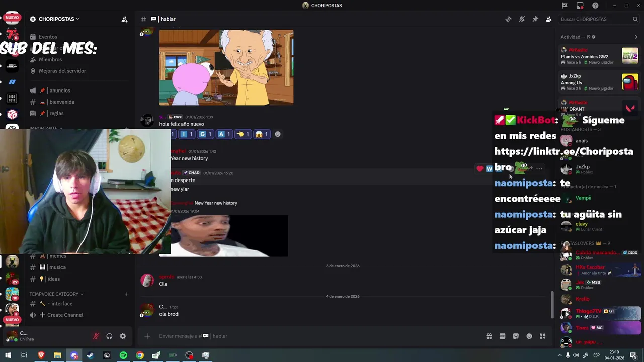
Task: Click Actividad settings gear icon
Action: pos(594,37)
